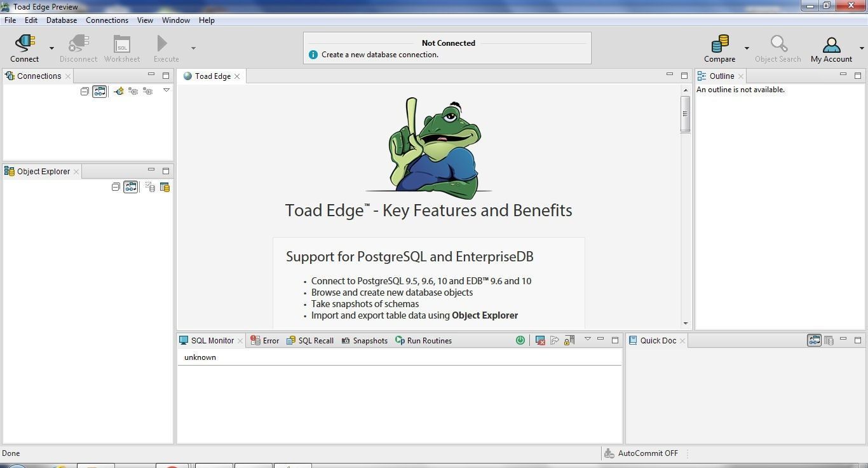The image size is (868, 468).
Task: Close the SQL Monitor tab
Action: [x=240, y=341]
